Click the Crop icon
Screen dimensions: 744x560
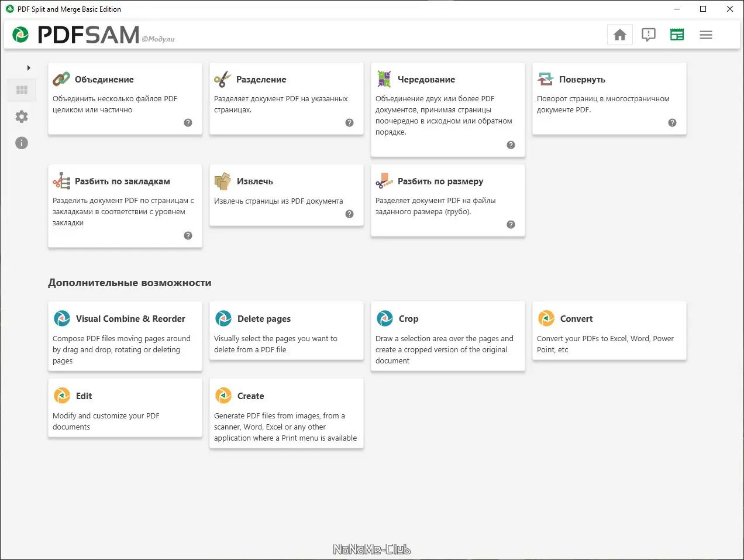tap(385, 318)
